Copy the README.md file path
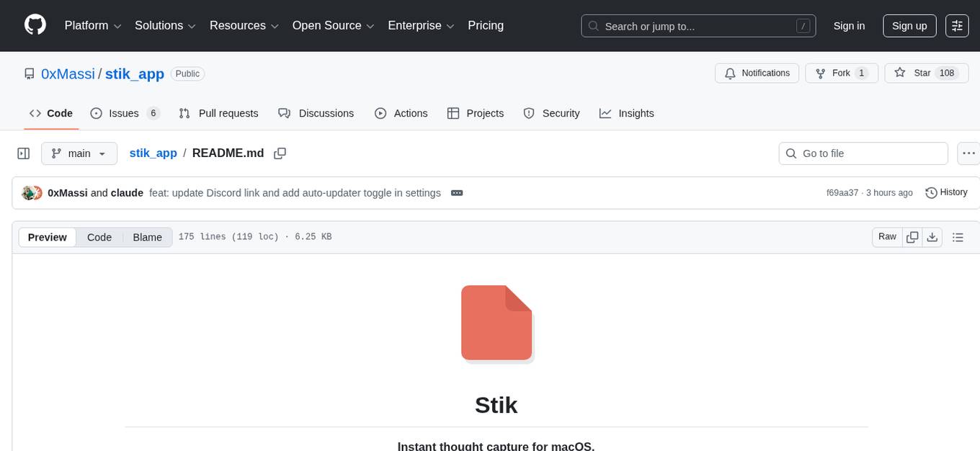 pos(280,153)
